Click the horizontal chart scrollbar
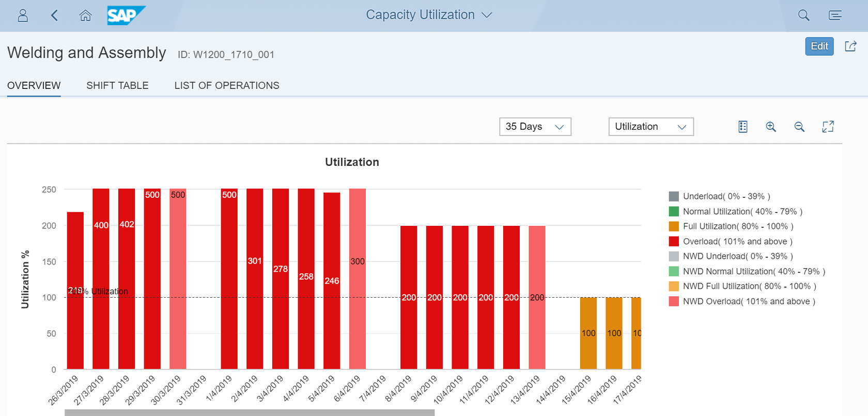The width and height of the screenshot is (868, 416). click(x=250, y=413)
